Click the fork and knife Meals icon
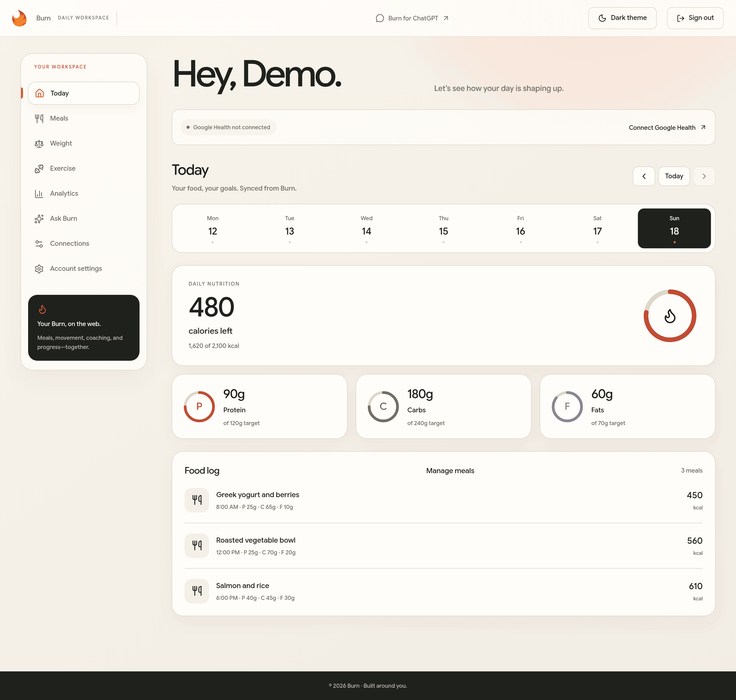Screen dimensions: 736x700 click(39, 118)
